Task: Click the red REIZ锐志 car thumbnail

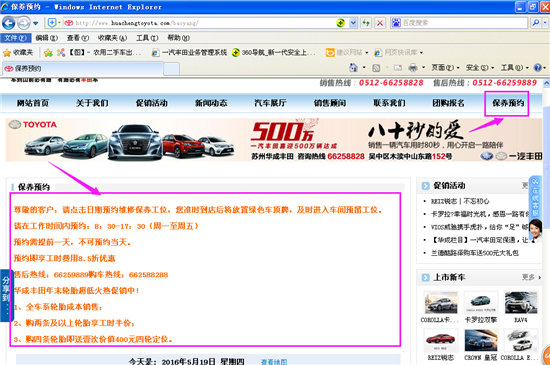Action: tap(441, 340)
